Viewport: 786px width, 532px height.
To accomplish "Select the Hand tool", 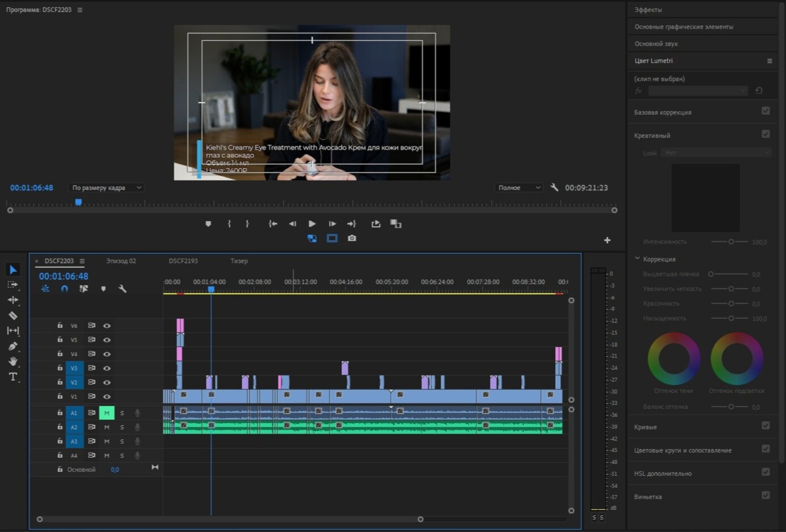I will tap(13, 361).
